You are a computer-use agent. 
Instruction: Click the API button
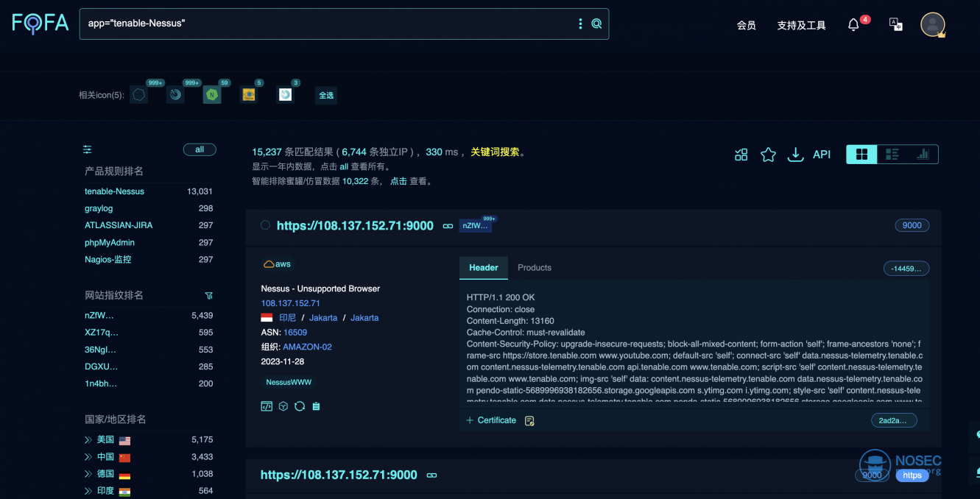coord(822,155)
